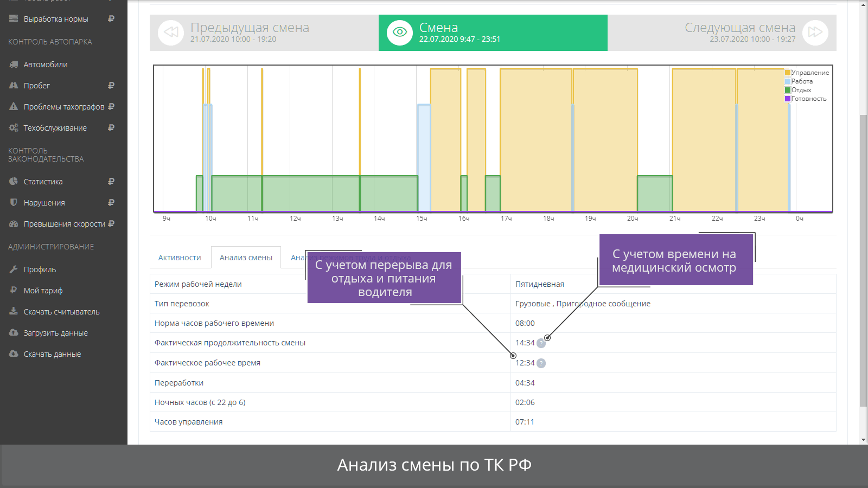The height and width of the screenshot is (488, 868).
Task: Click the green rest block near 12ч on chart
Action: coord(310,194)
